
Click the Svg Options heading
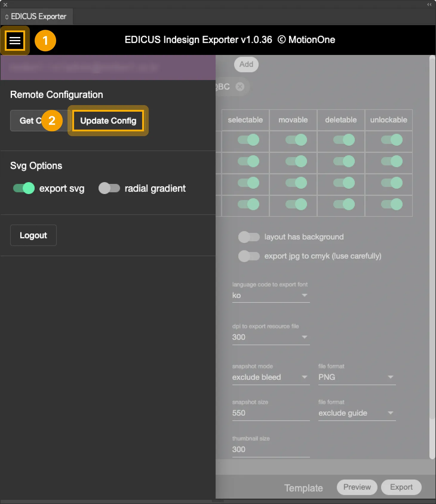[36, 166]
